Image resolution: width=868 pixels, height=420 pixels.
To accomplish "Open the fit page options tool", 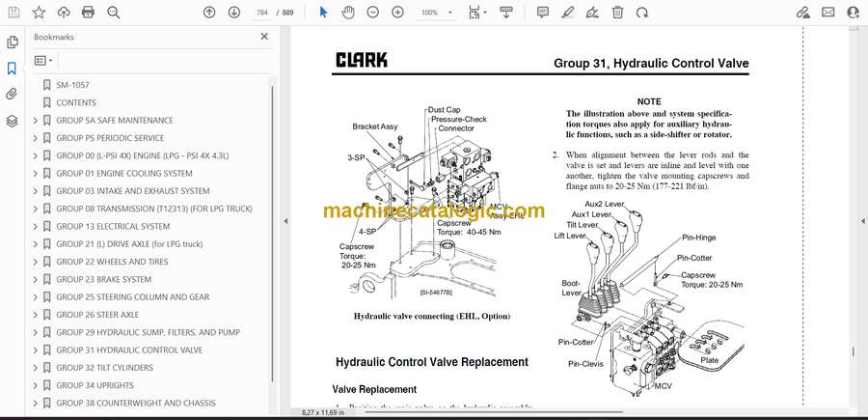I will pos(476,13).
